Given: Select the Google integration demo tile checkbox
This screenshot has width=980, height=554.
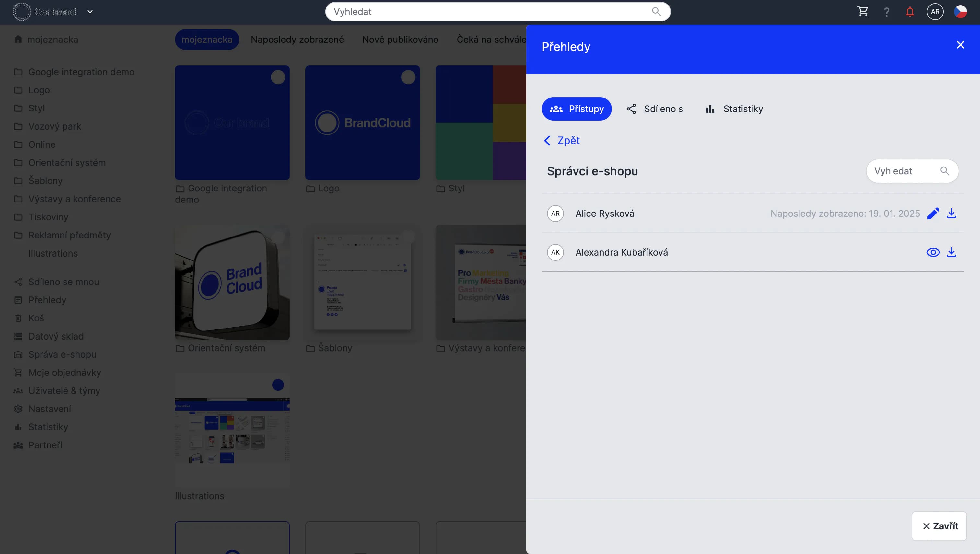Looking at the screenshot, I should tap(278, 77).
